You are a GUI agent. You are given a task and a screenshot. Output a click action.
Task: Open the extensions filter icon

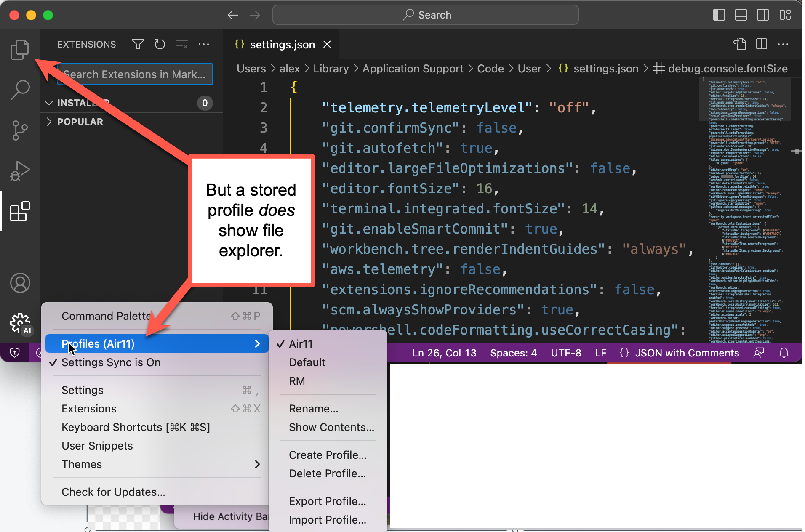pyautogui.click(x=138, y=44)
